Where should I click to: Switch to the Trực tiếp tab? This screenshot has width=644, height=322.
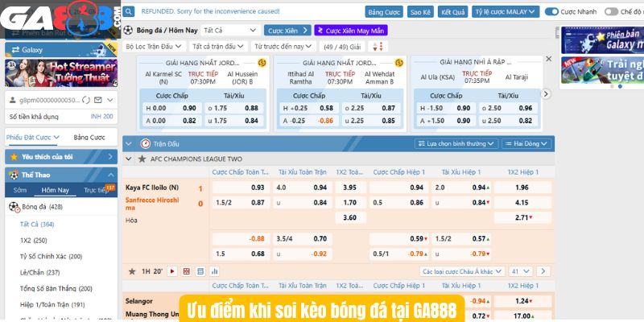(x=97, y=190)
